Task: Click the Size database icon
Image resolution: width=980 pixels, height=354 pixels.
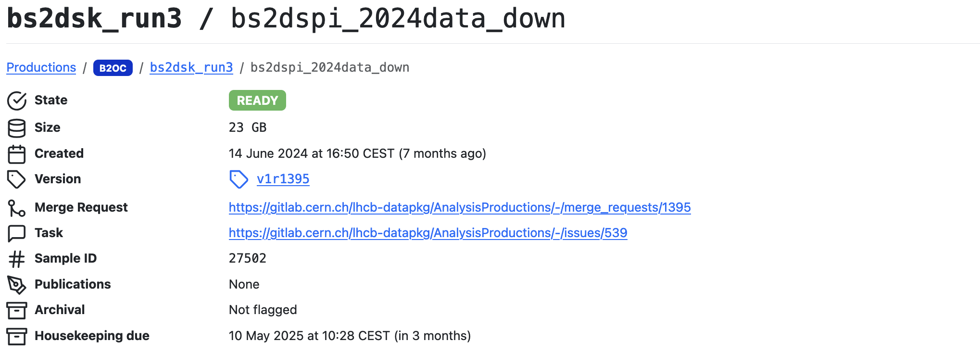Action: pos(17,128)
